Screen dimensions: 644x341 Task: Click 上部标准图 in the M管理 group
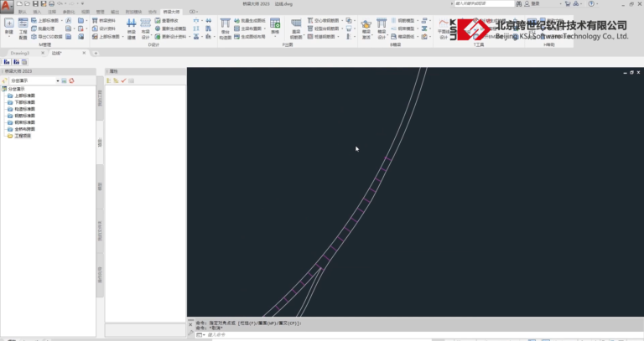(45, 20)
